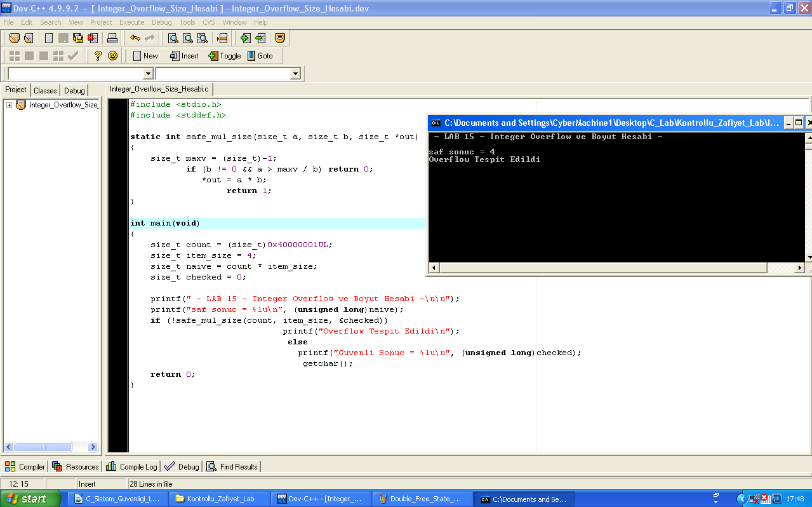Click the Add to project plus icon
This screenshot has height=507, width=812.
point(245,38)
